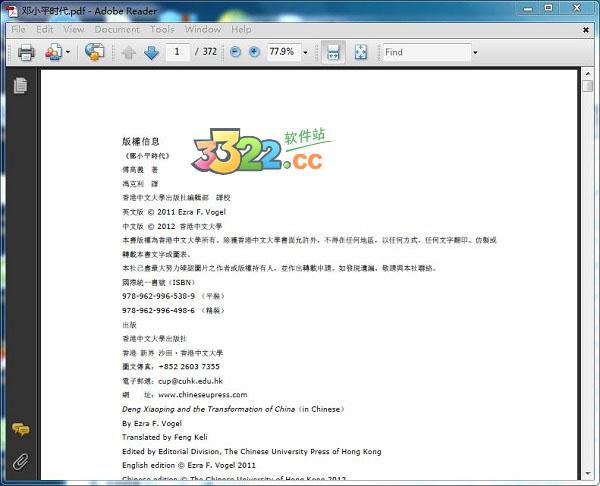Open the zoom percentage dropdown arrow

(x=305, y=52)
